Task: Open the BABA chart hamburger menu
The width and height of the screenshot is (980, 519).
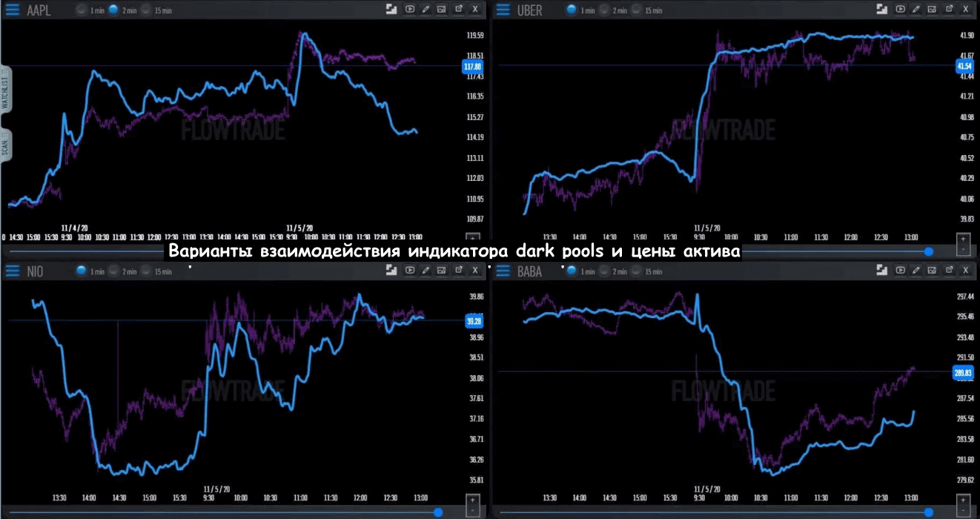Action: 503,271
